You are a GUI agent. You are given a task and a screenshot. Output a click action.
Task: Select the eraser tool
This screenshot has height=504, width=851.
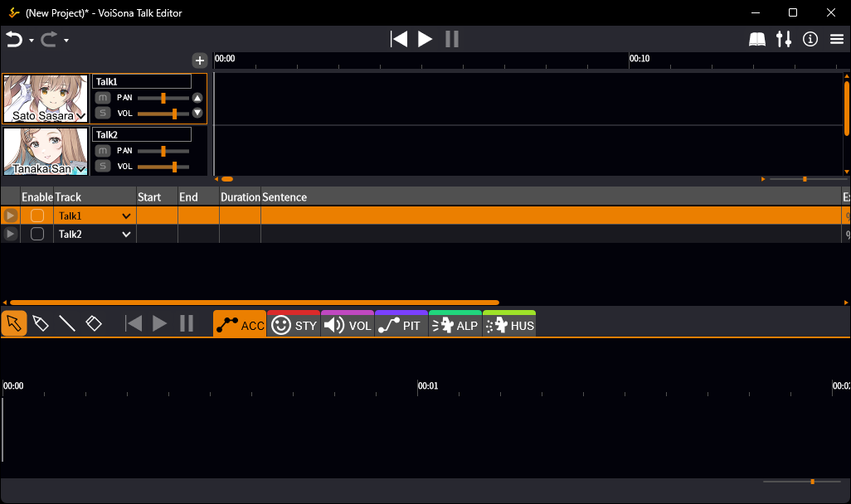pyautogui.click(x=94, y=324)
